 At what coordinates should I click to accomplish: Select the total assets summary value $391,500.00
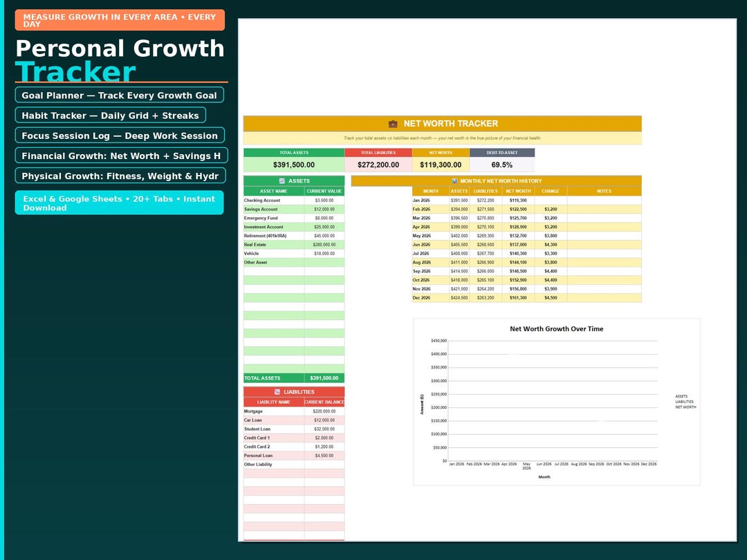294,165
